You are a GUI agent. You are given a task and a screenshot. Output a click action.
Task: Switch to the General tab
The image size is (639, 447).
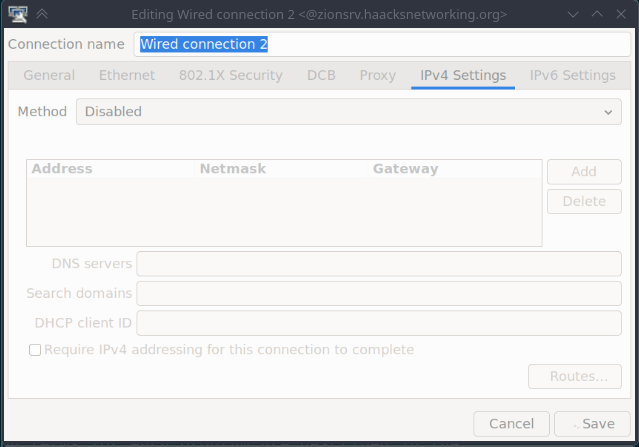(x=49, y=75)
